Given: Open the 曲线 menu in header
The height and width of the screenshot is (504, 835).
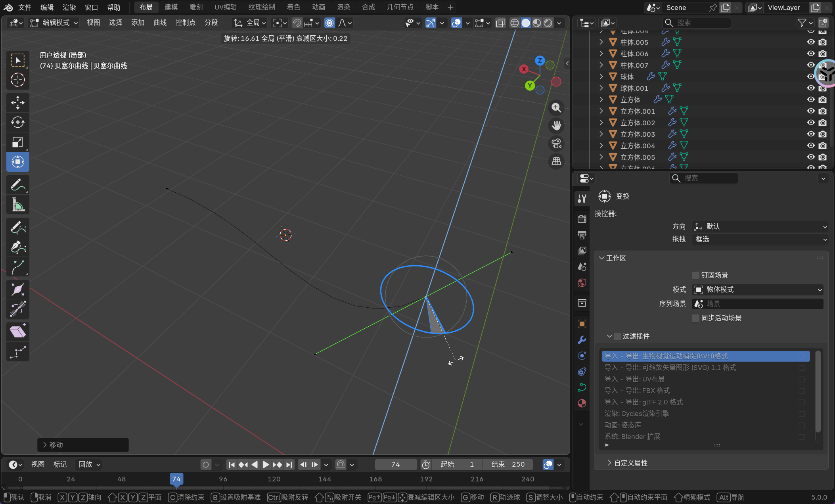Looking at the screenshot, I should click(160, 23).
